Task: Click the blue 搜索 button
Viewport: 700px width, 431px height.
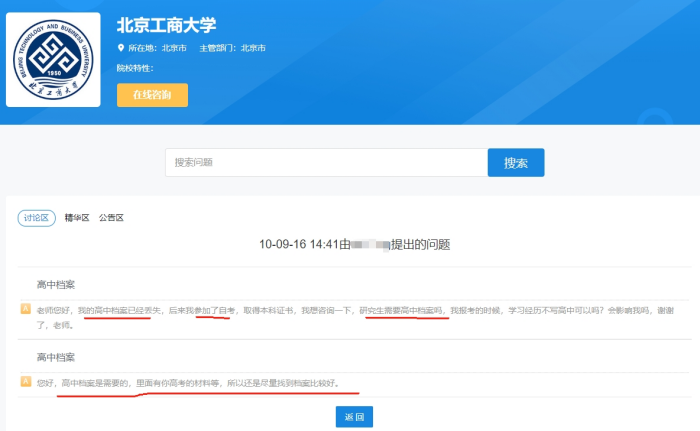Action: (x=516, y=163)
